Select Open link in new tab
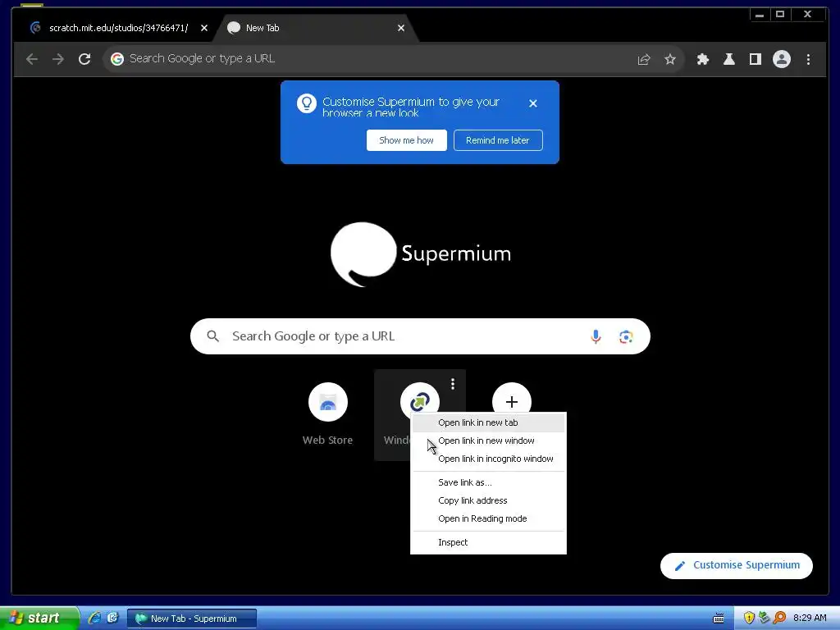The width and height of the screenshot is (840, 630). coord(488,422)
